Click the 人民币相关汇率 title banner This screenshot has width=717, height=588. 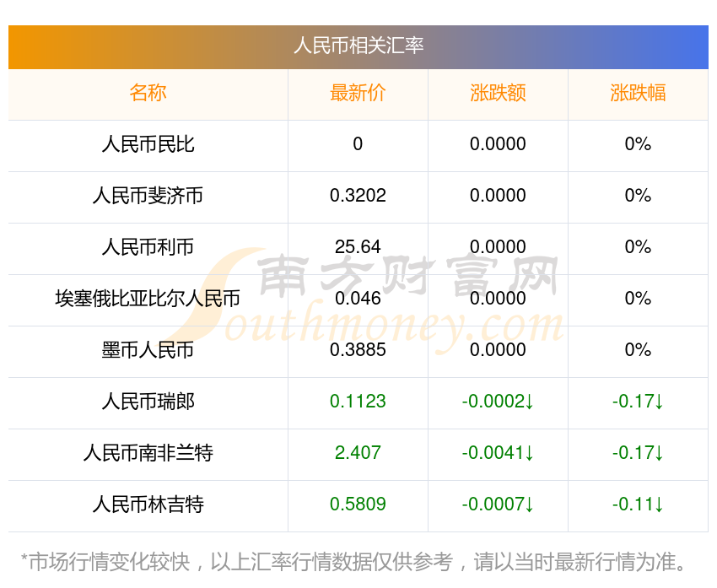coord(358,46)
